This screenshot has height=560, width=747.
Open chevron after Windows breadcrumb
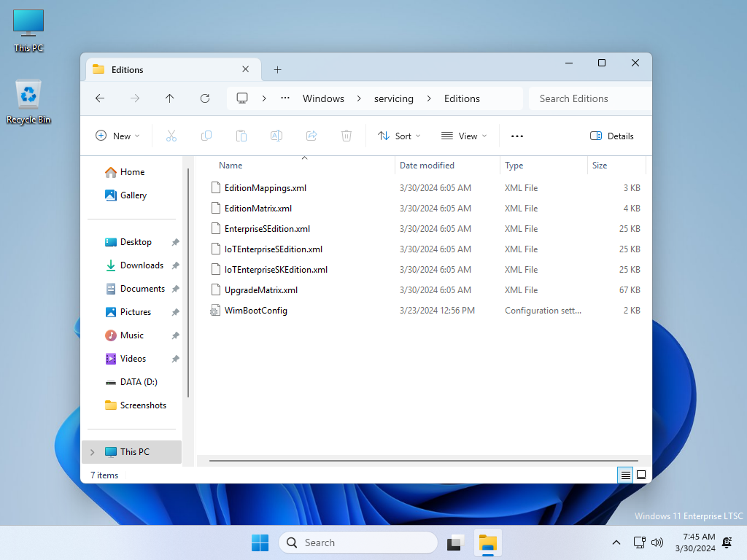click(359, 98)
